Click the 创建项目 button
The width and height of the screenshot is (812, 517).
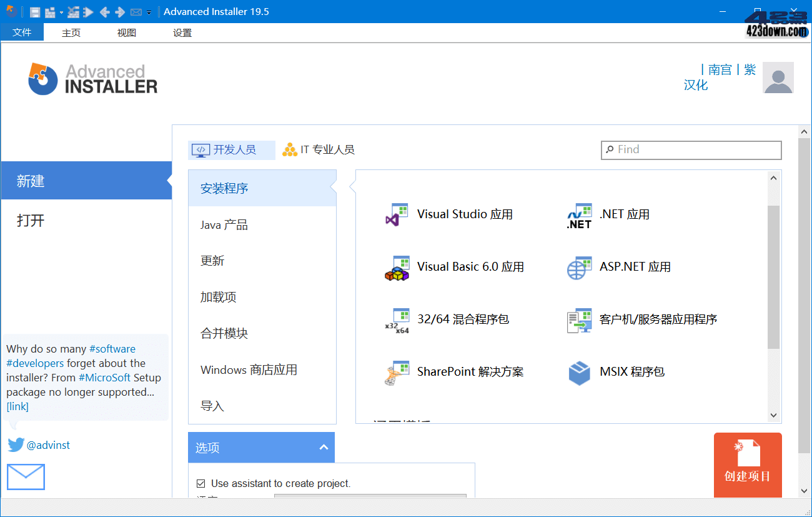748,465
